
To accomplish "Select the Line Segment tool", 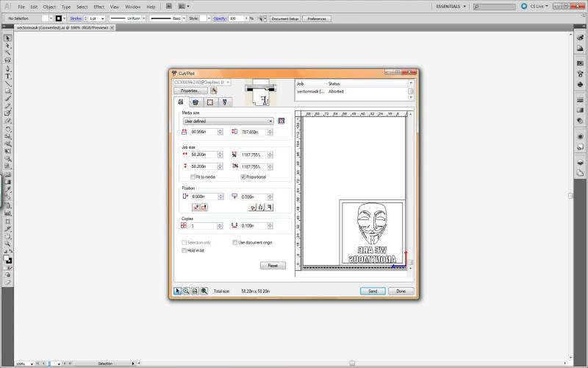I will point(7,83).
